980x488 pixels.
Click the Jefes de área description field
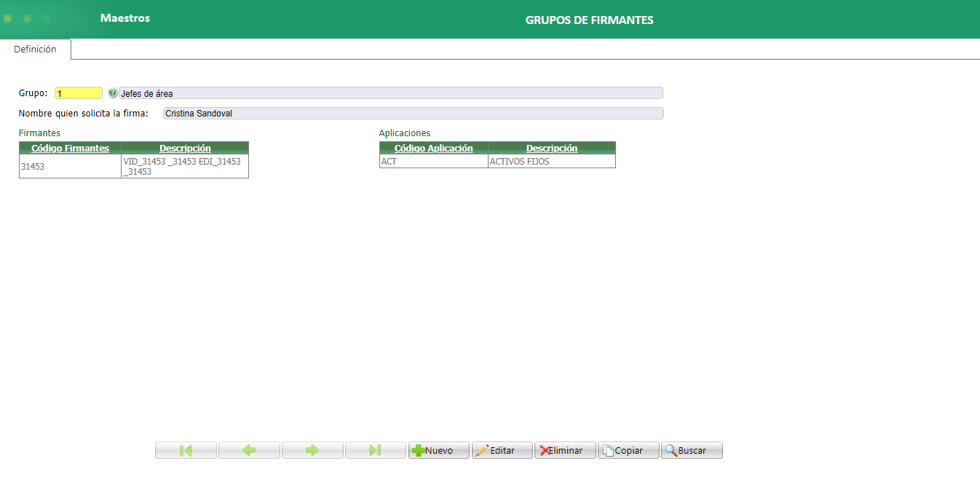pos(391,93)
